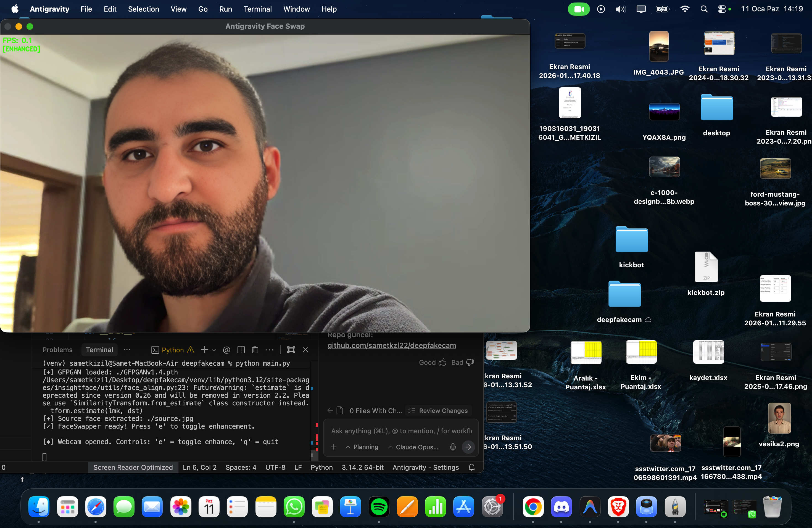Send the chat message with arrow button
Screen dimensions: 812x528
tap(468, 447)
